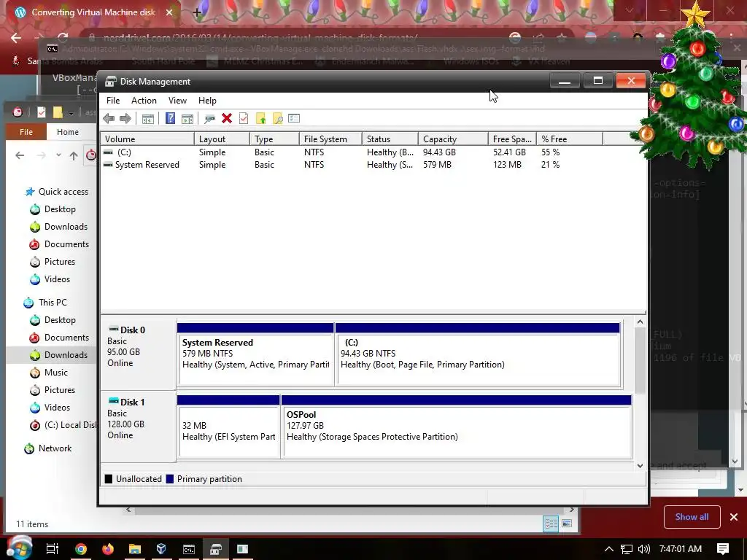Open the Help menu in Disk Management
The width and height of the screenshot is (747, 560).
[207, 101]
